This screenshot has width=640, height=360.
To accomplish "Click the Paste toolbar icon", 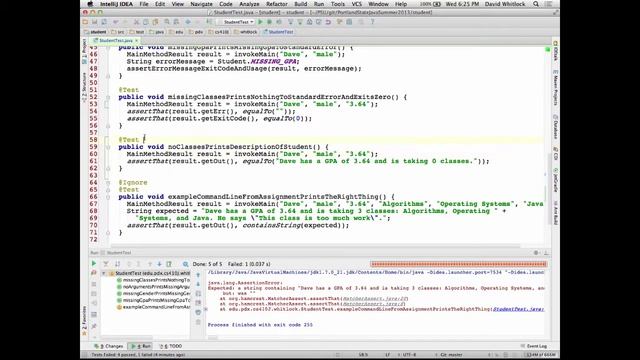I will tap(155, 22).
